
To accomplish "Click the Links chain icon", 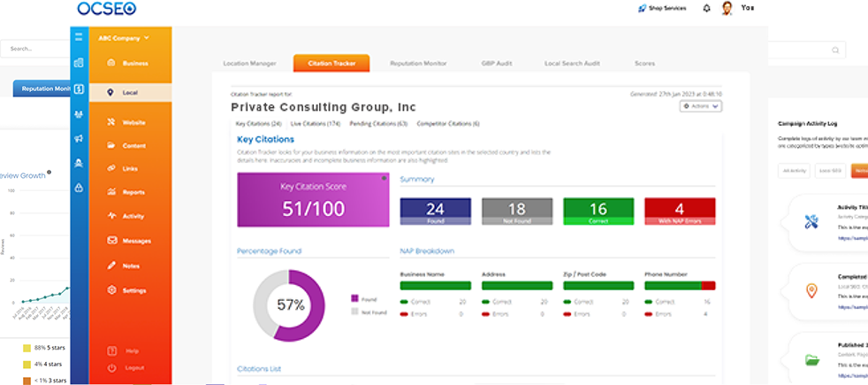I will point(111,168).
